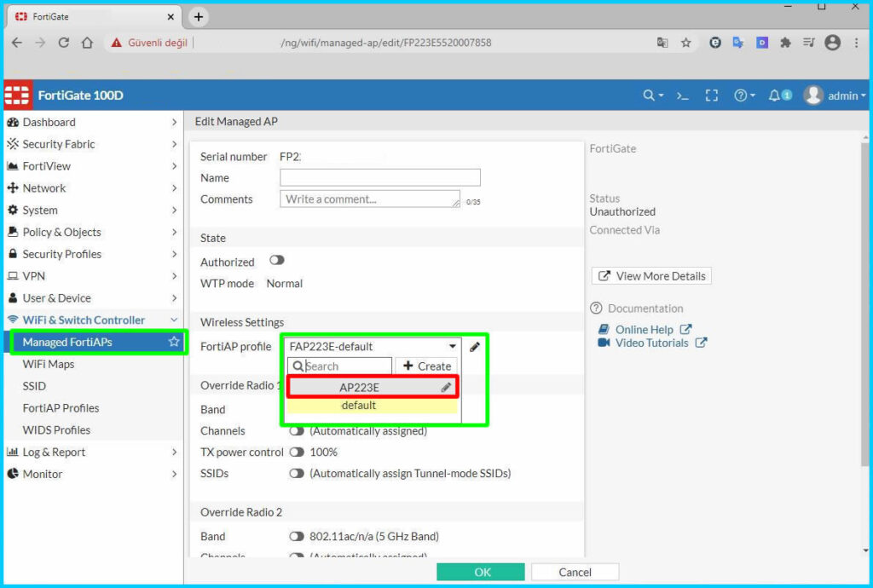Open WiFi Maps page
Viewport: 873px width, 588px height.
(49, 364)
